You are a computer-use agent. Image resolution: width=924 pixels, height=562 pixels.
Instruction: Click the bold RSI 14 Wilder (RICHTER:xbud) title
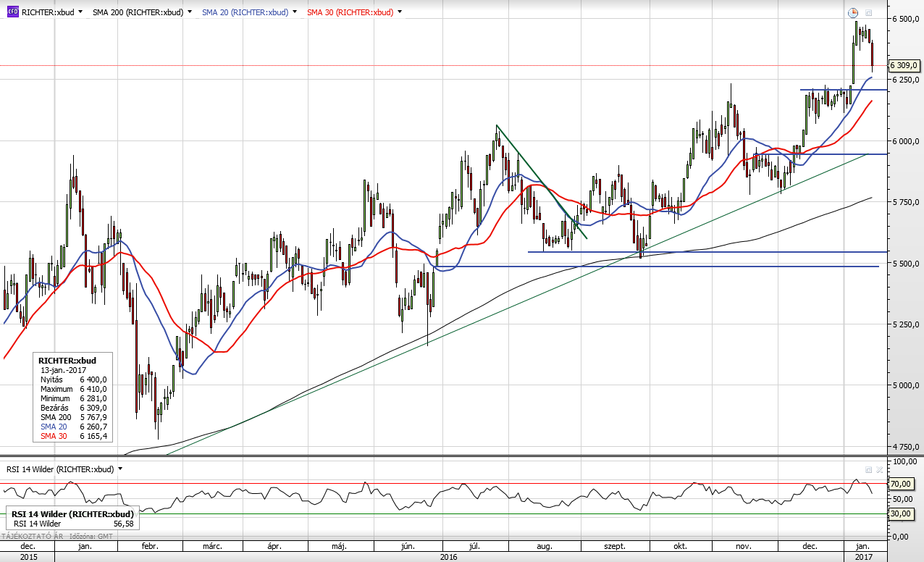pyautogui.click(x=72, y=513)
